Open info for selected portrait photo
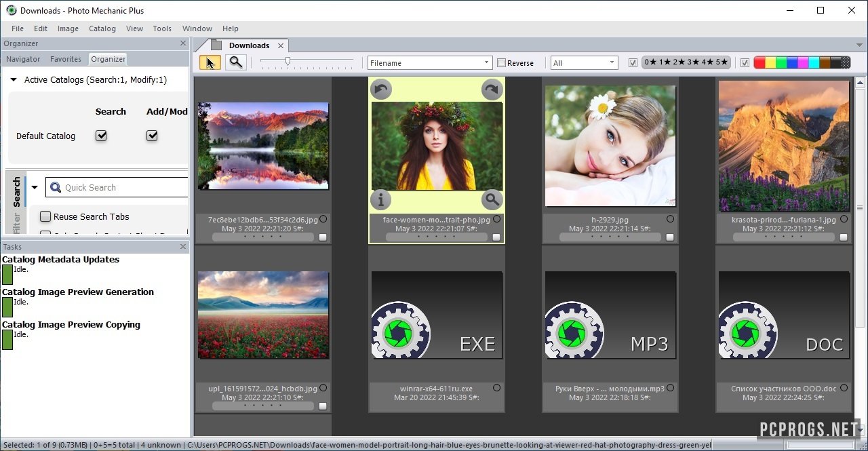 click(x=381, y=199)
